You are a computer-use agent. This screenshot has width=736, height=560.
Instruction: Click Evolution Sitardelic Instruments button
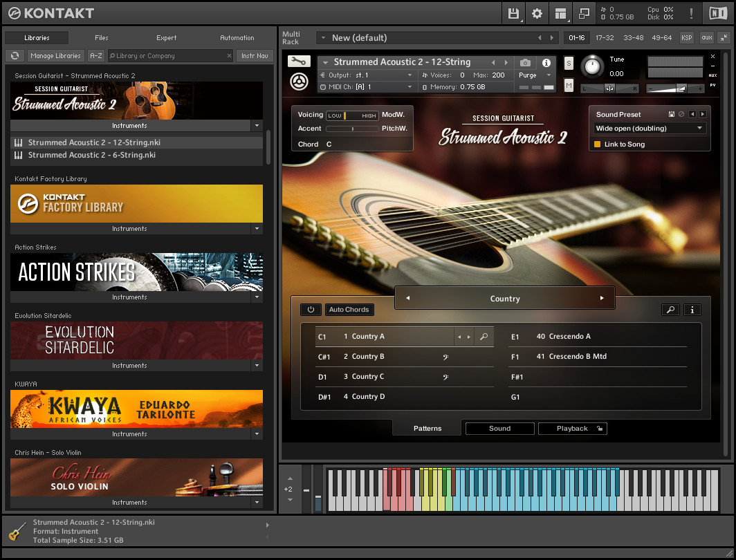[130, 366]
